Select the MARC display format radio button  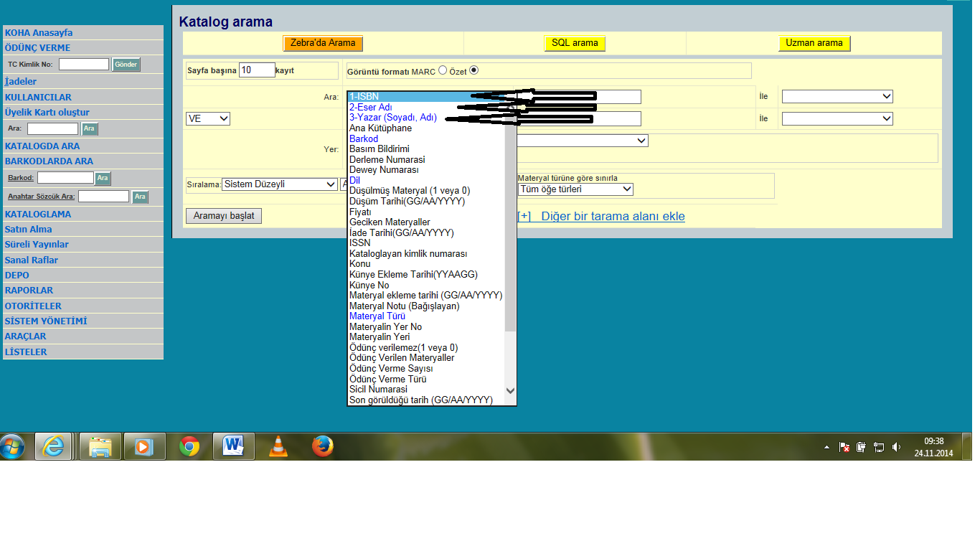(x=443, y=70)
